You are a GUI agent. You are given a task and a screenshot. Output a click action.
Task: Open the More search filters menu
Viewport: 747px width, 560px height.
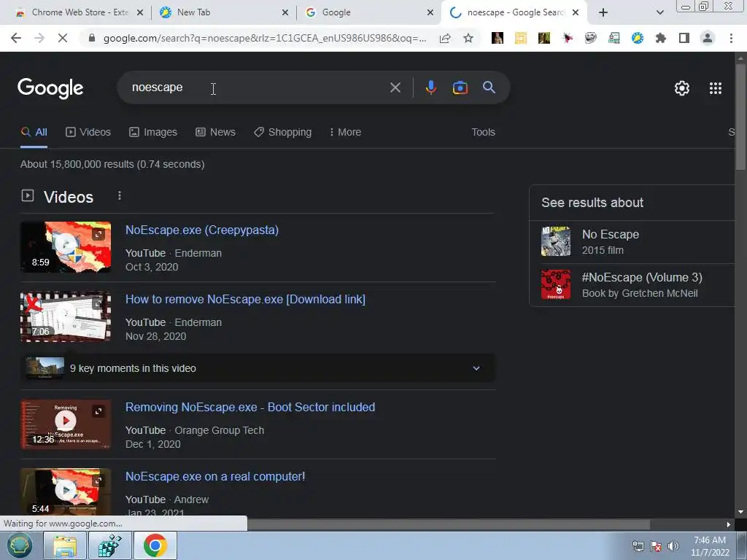coord(345,132)
